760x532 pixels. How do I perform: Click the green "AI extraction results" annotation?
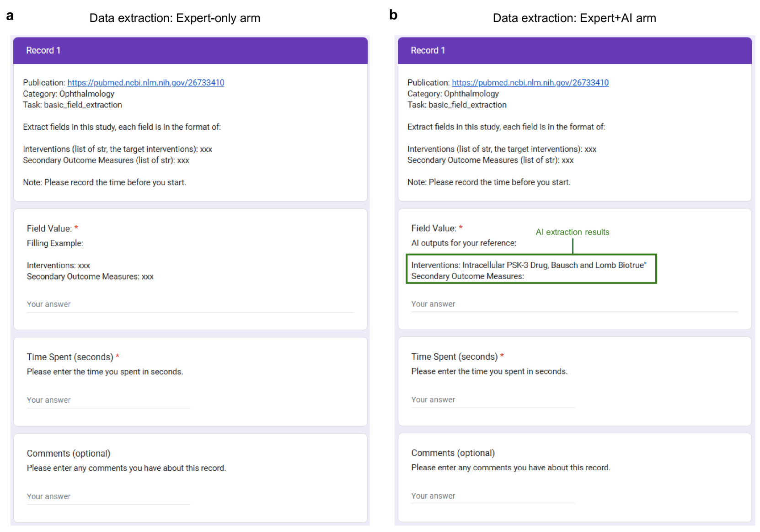pyautogui.click(x=572, y=232)
